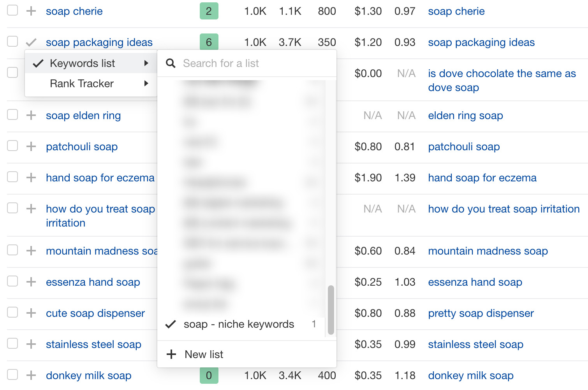Click checkmark beside soap - niche keywords
Viewport: 588px width, 390px height.
pyautogui.click(x=170, y=324)
